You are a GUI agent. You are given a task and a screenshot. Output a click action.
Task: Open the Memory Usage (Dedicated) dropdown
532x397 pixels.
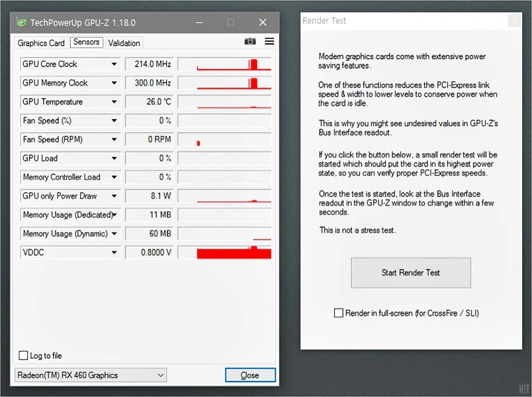114,215
